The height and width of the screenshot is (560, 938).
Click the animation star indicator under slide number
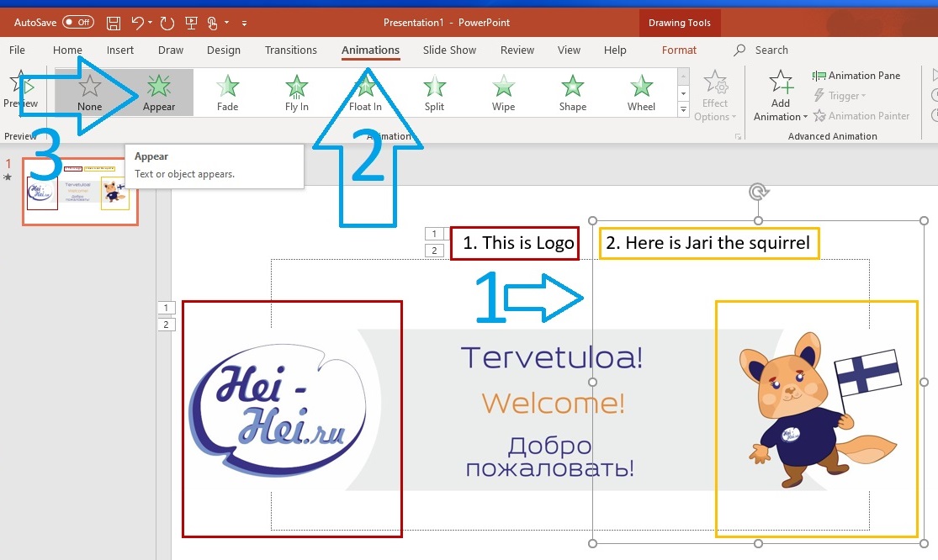(8, 177)
